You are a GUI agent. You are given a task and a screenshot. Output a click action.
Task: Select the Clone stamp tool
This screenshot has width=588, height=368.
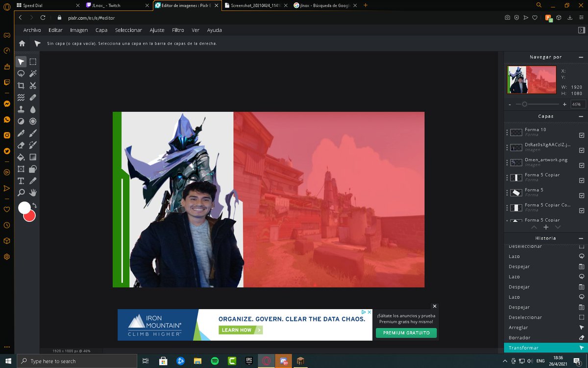point(21,109)
